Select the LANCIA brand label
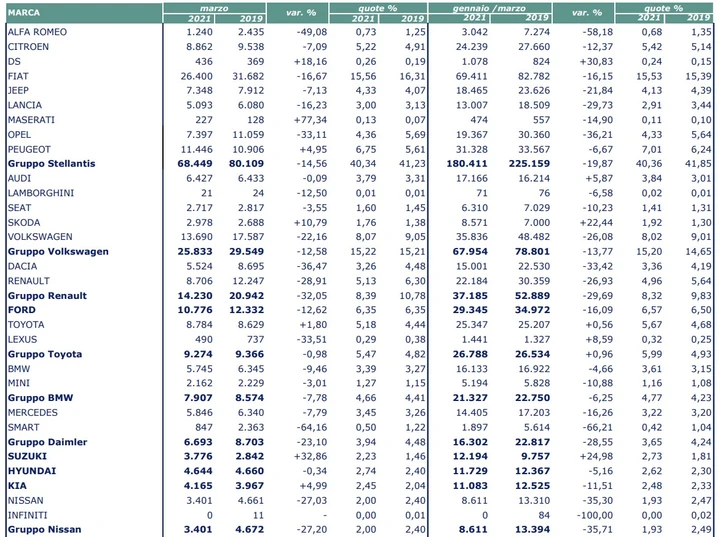Screen dimensions: 720x537 pos(25,105)
